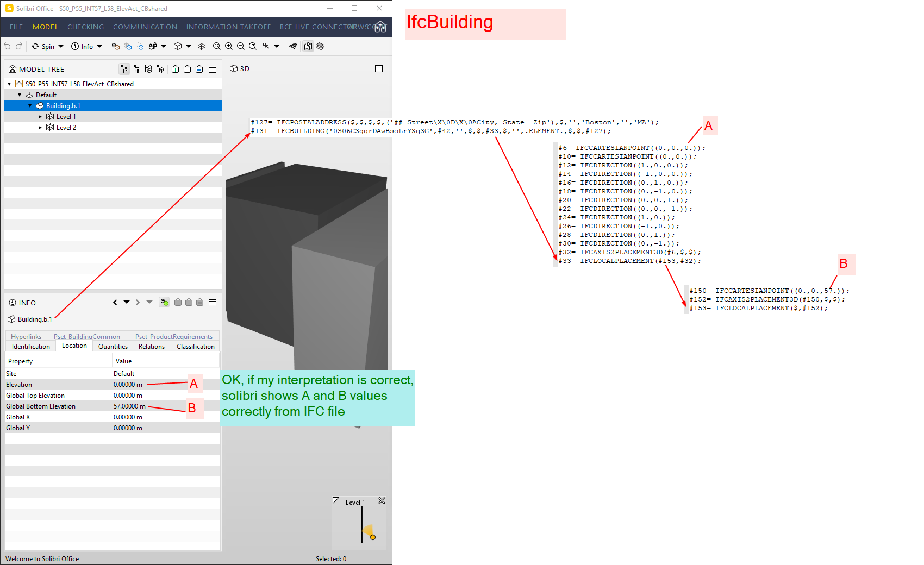
Task: Close the Level 1 navigation map overlay
Action: pos(382,501)
